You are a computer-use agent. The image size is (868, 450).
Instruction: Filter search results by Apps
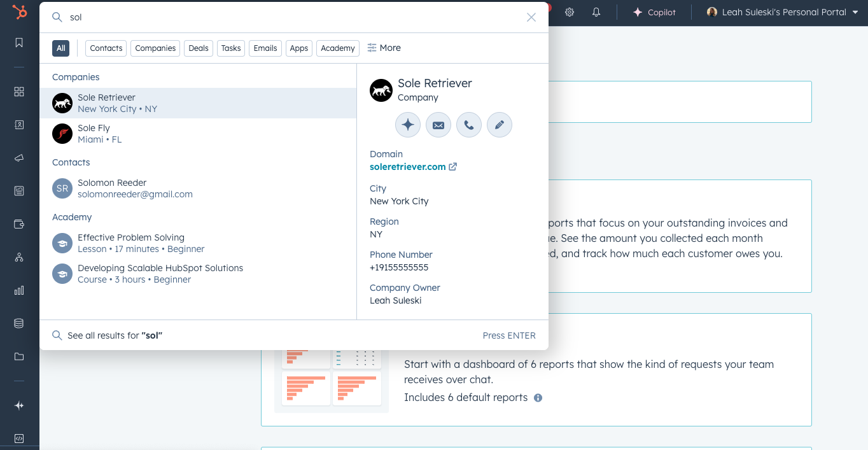point(299,48)
